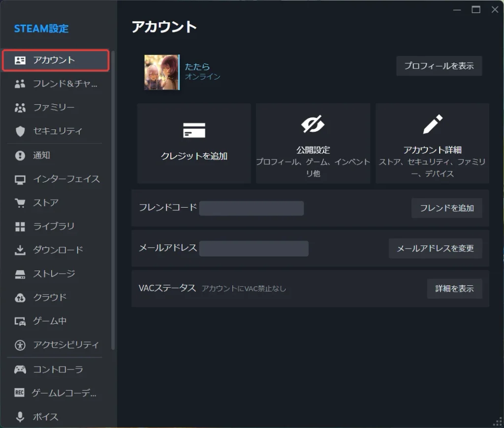The image size is (504, 428).
Task: Open the ゲームレコーデ... tab
Action: pyautogui.click(x=56, y=393)
